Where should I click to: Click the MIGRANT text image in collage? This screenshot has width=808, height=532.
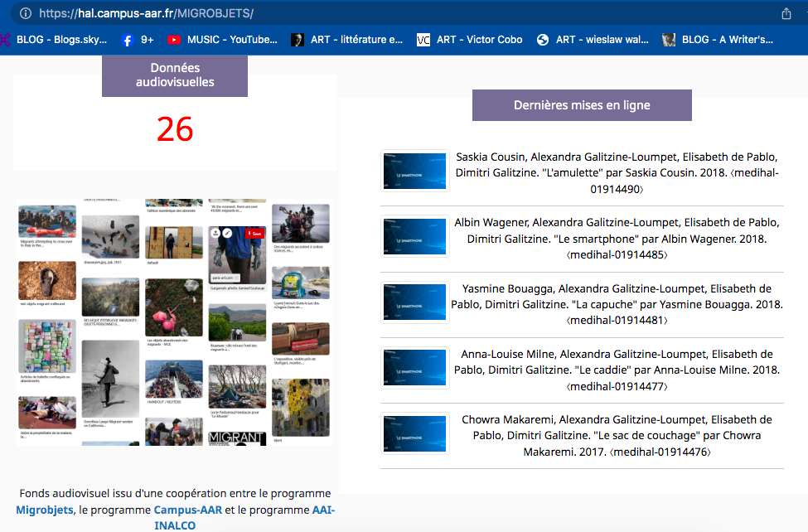pos(237,438)
